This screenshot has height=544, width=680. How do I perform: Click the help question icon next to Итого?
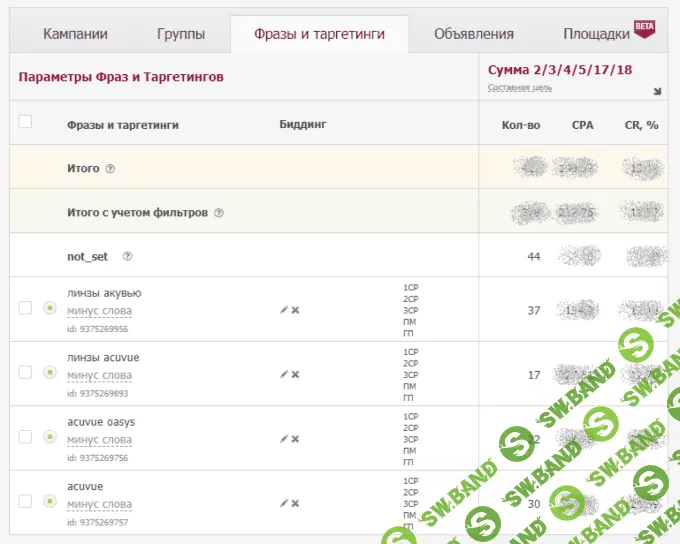(110, 169)
